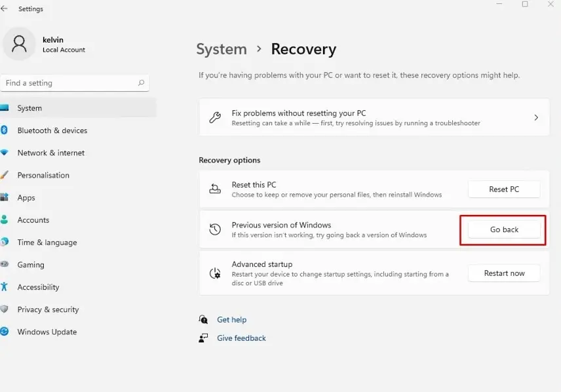
Task: Click the Time & language globe icon
Action: (x=4, y=242)
